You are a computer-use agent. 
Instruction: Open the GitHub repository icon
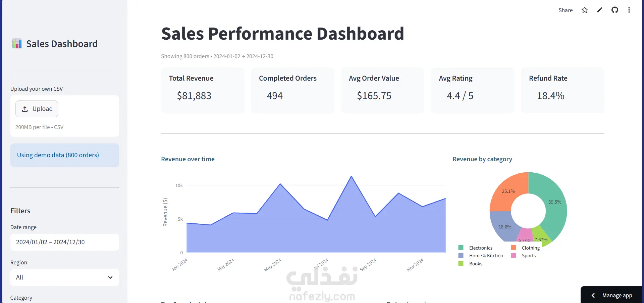(x=615, y=10)
